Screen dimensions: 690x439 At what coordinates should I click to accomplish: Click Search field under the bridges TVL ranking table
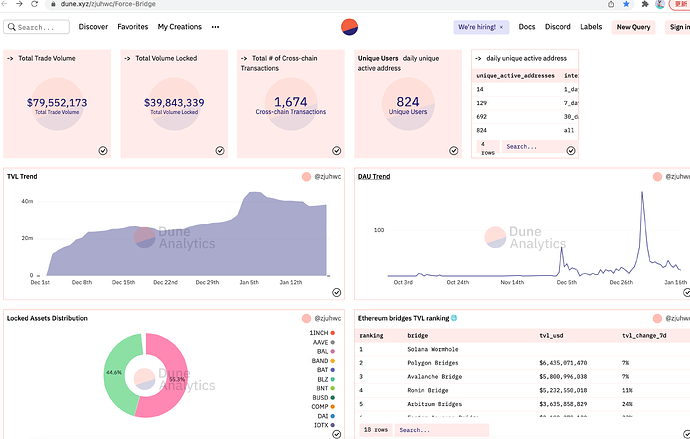442,430
